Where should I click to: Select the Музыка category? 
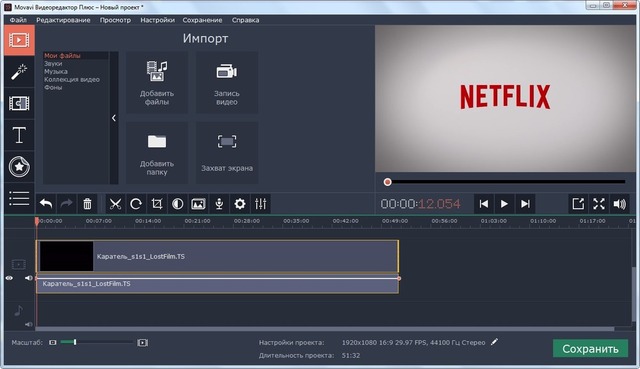pos(56,71)
